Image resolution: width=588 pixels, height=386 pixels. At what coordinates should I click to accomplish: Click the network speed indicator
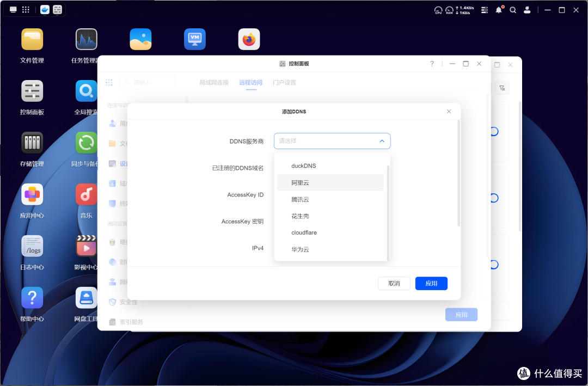pos(464,10)
